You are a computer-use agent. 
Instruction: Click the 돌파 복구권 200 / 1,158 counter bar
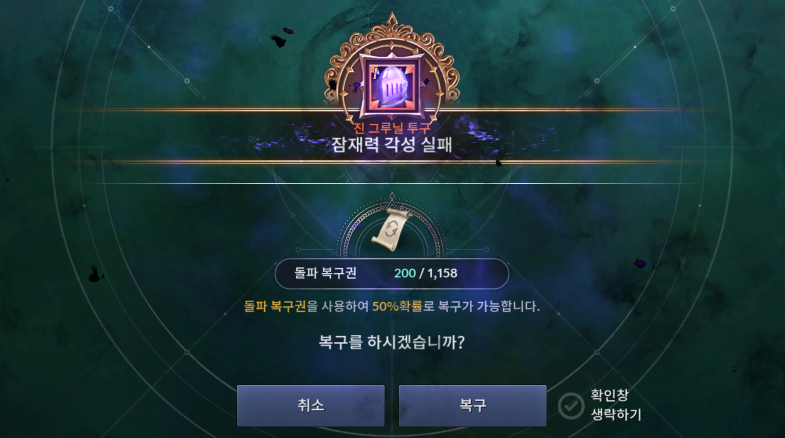(392, 273)
